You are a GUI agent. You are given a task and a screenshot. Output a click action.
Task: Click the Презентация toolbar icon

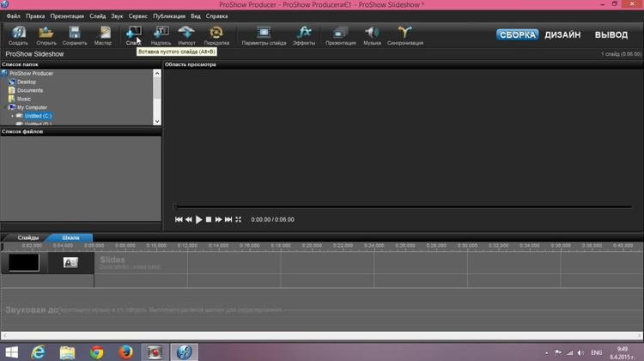tap(341, 35)
